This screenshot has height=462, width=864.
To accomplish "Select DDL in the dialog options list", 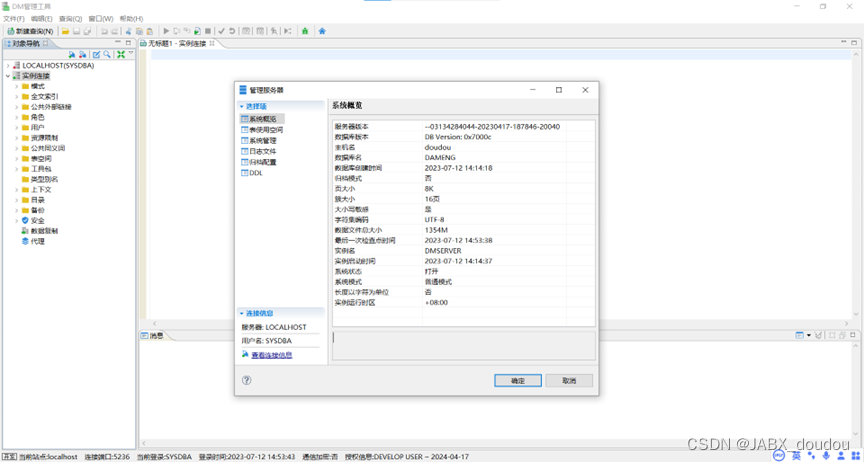I will pos(256,173).
